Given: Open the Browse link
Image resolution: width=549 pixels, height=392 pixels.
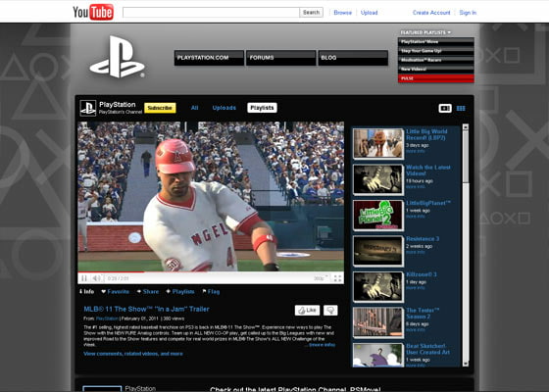Looking at the screenshot, I should [x=343, y=13].
